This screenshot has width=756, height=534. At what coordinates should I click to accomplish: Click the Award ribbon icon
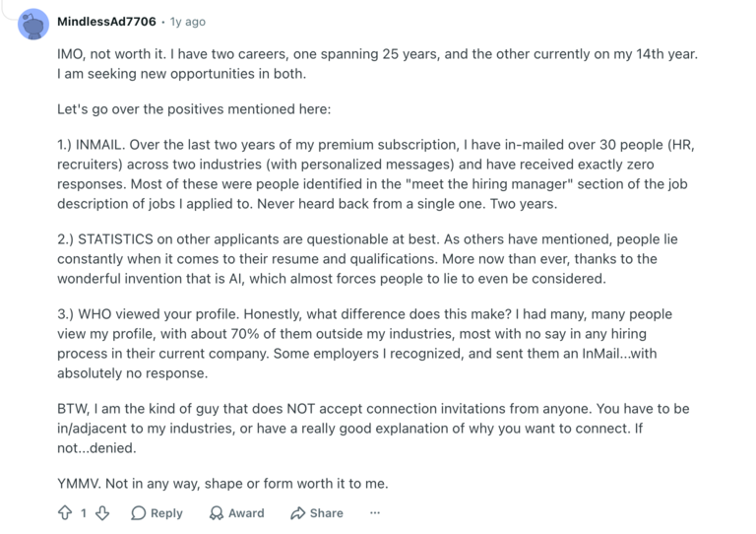(x=217, y=512)
